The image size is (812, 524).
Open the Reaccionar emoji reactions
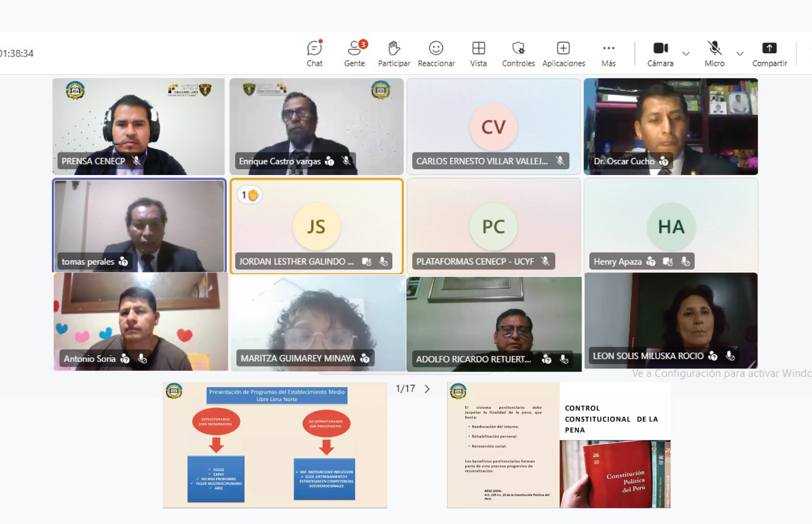436,53
